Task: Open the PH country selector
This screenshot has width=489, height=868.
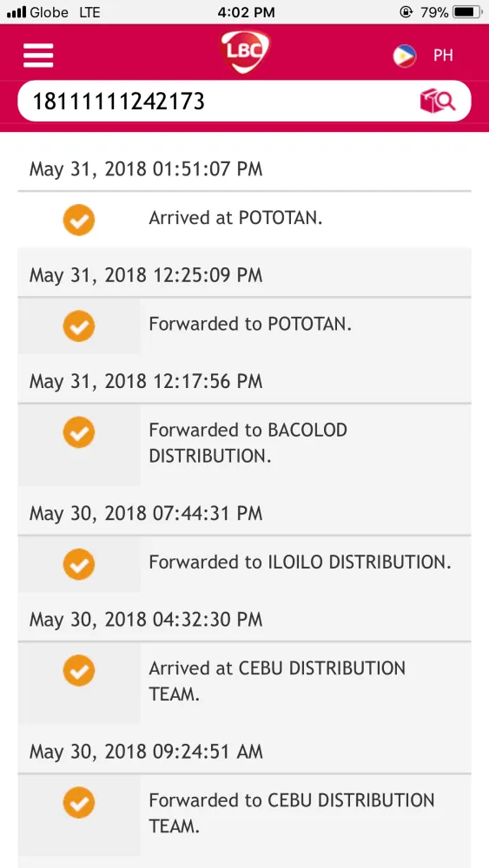Action: (443, 56)
